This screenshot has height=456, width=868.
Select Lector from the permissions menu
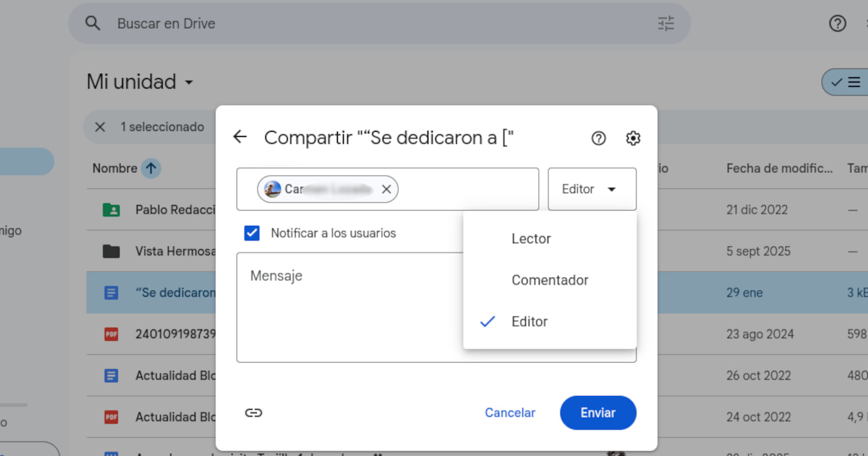tap(531, 238)
